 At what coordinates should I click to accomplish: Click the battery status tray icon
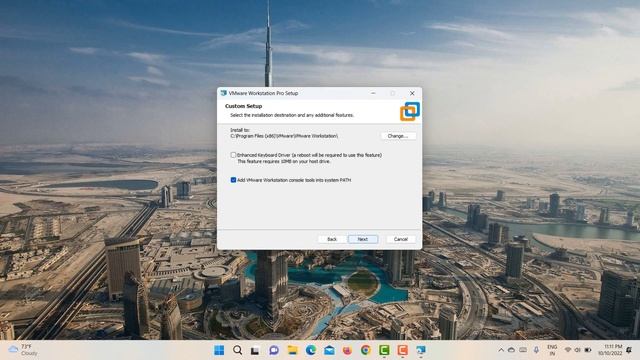[x=588, y=350]
